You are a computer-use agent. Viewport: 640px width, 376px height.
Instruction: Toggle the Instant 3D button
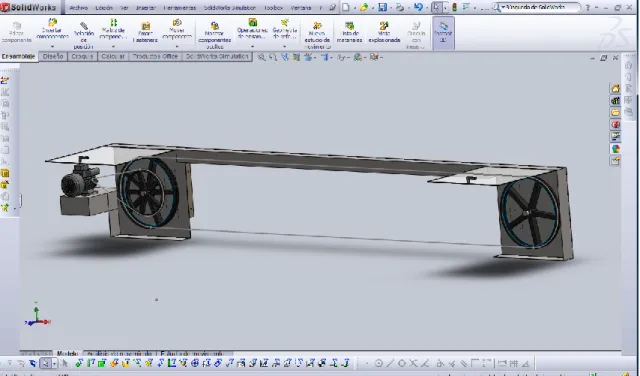(x=443, y=33)
